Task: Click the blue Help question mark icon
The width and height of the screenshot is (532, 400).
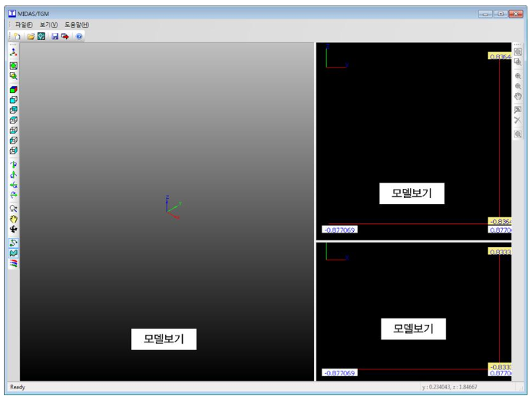Action: pos(79,36)
